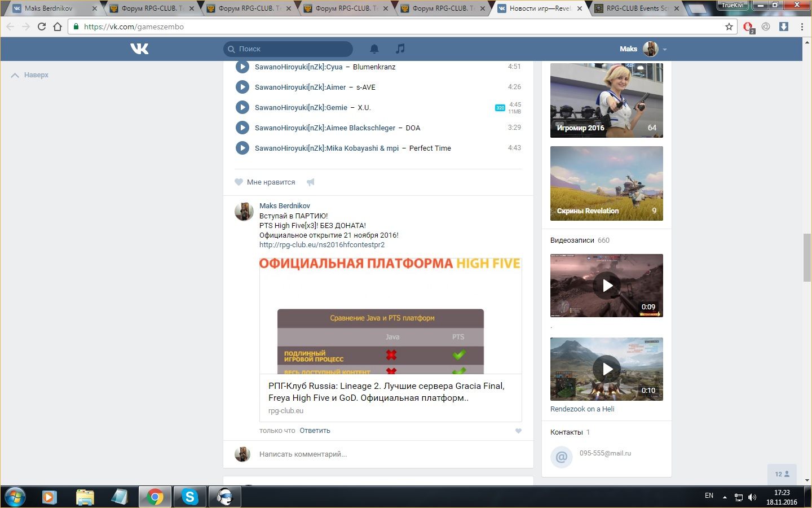Click the 095-555@mail.ru contact text
Viewport: 812px width, 508px height.
coord(605,453)
